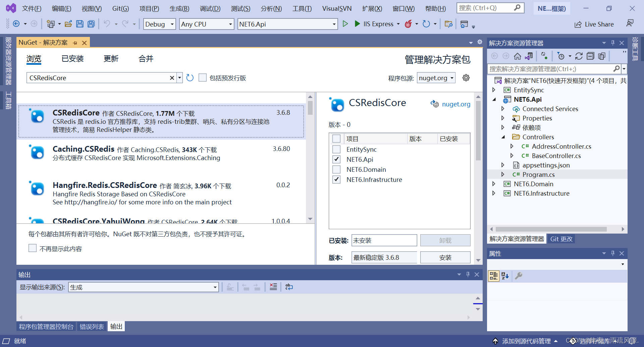Click Categorized view icon in Properties panel
This screenshot has width=644, height=347.
tap(493, 276)
